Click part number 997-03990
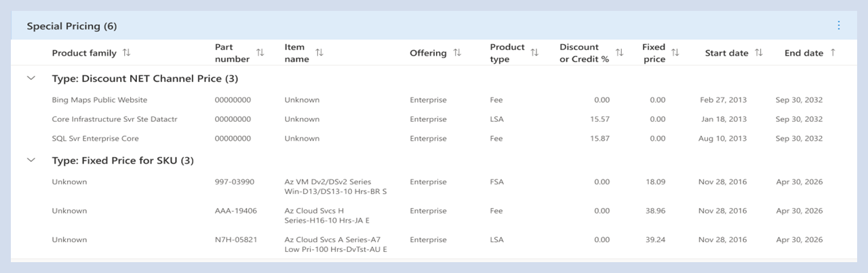Screen dimensions: 868x273 coord(235,182)
